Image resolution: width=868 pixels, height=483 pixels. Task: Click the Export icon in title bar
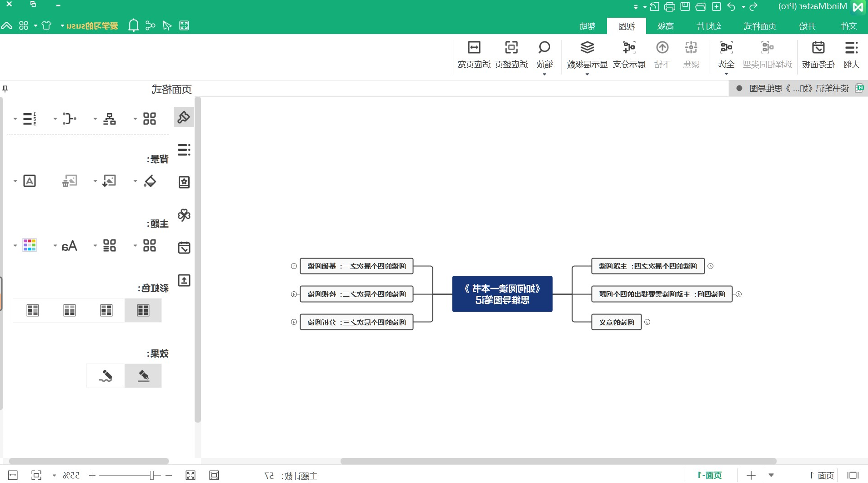pyautogui.click(x=654, y=6)
